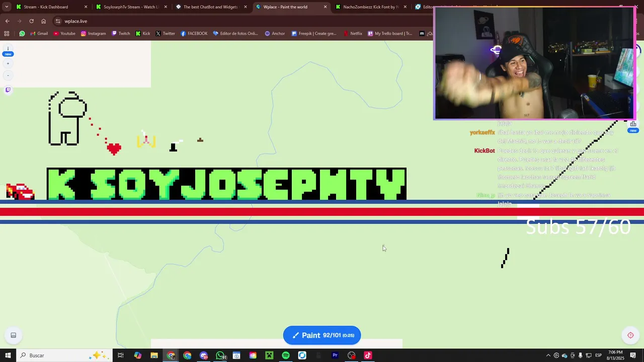This screenshot has width=644, height=362.
Task: Zoom in the map with the plus button
Action: point(8,64)
